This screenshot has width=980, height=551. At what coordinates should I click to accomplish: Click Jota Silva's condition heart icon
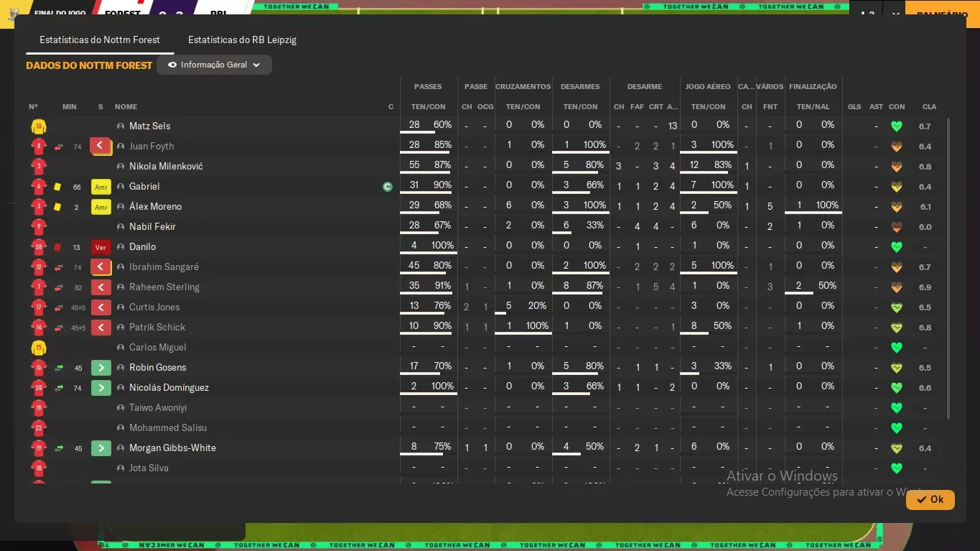896,468
